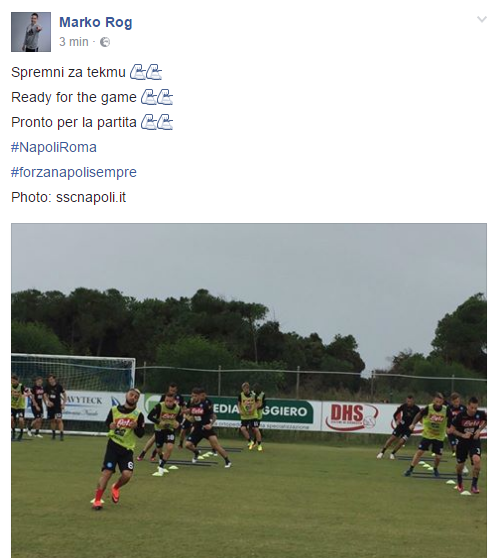
Task: Open the post options chevron dropdown
Action: coord(482,19)
